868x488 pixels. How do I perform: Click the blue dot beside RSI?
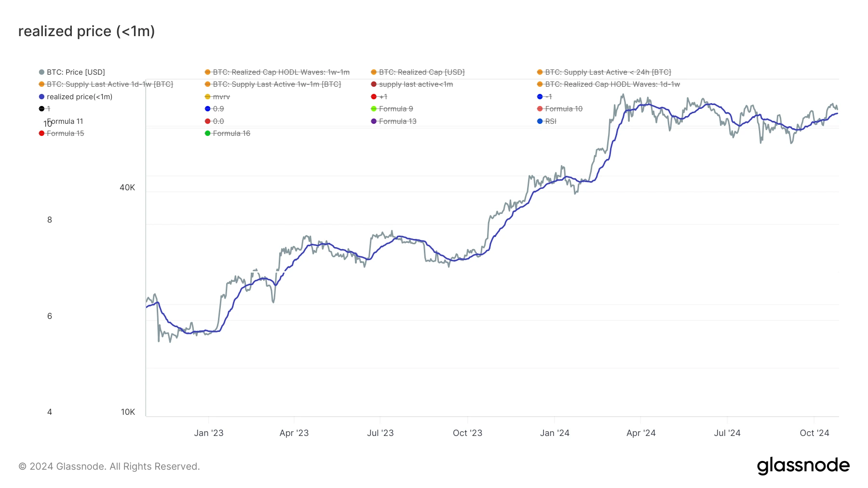[x=540, y=121]
